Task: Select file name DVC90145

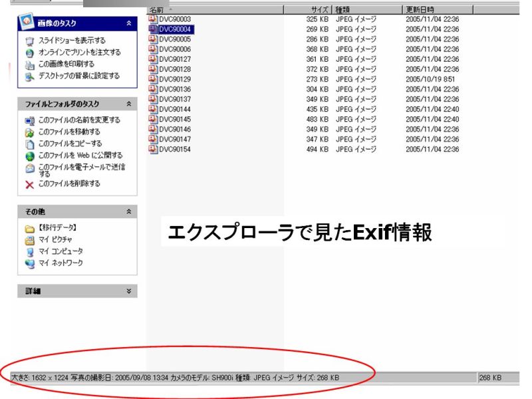Action: click(x=175, y=119)
